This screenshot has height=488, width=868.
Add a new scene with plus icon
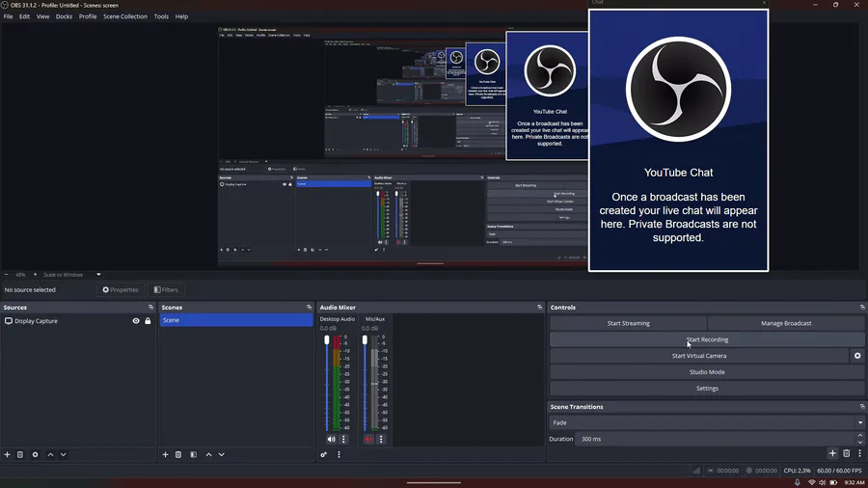165,454
